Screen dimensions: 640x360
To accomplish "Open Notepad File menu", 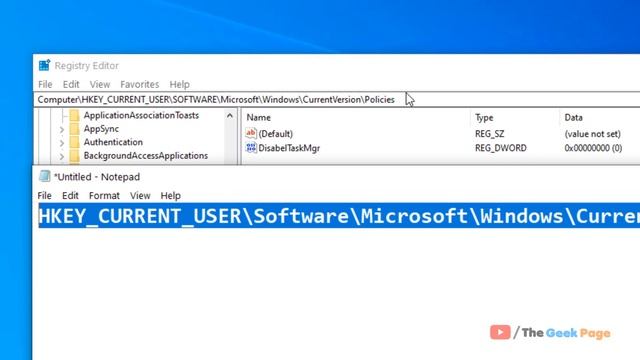I will tap(44, 196).
